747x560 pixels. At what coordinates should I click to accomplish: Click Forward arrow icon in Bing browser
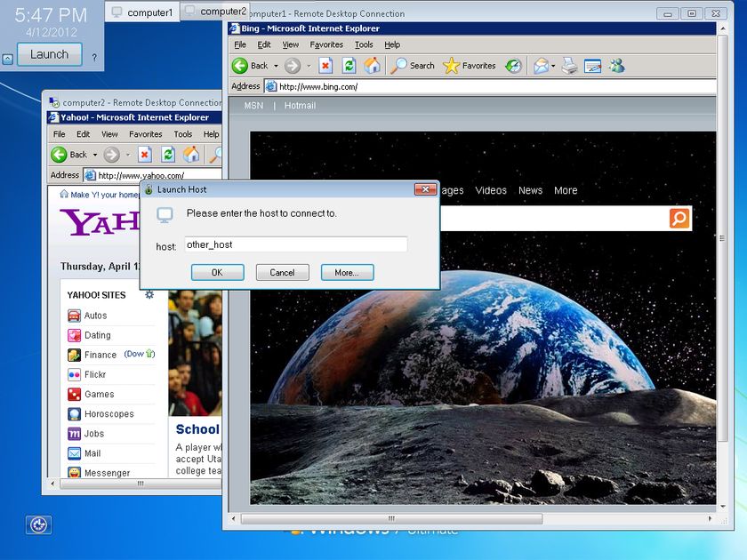[293, 66]
